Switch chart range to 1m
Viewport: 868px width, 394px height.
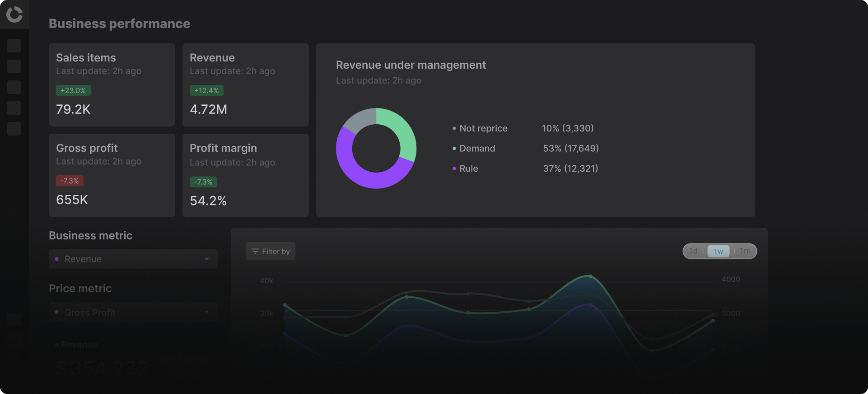pos(745,251)
